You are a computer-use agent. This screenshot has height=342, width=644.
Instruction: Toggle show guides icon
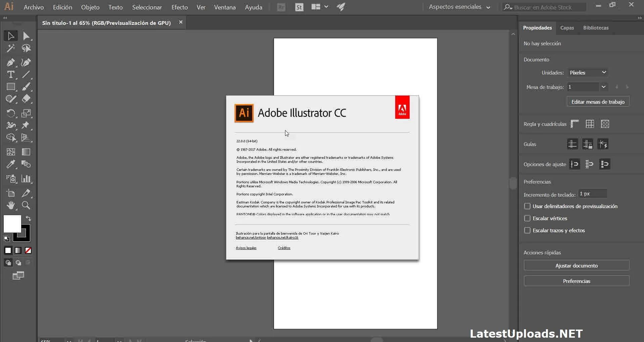[572, 144]
